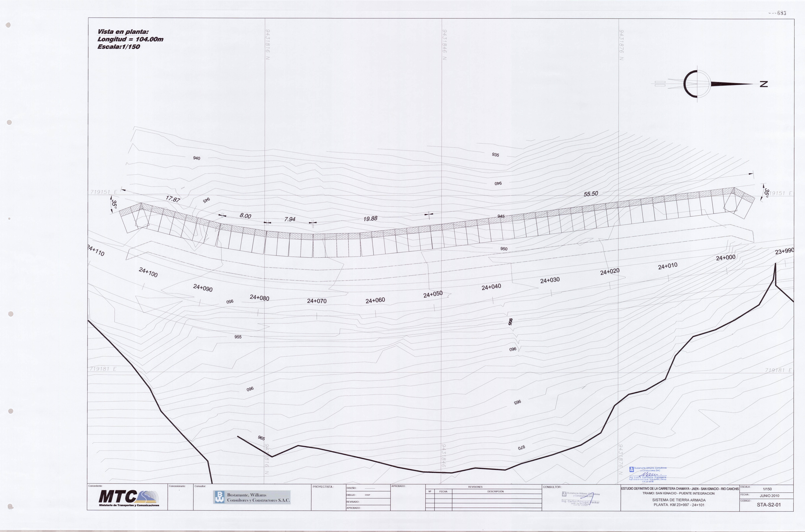The height and width of the screenshot is (532, 805).
Task: Click the 8.00 wall segment dimension
Action: pos(245,216)
